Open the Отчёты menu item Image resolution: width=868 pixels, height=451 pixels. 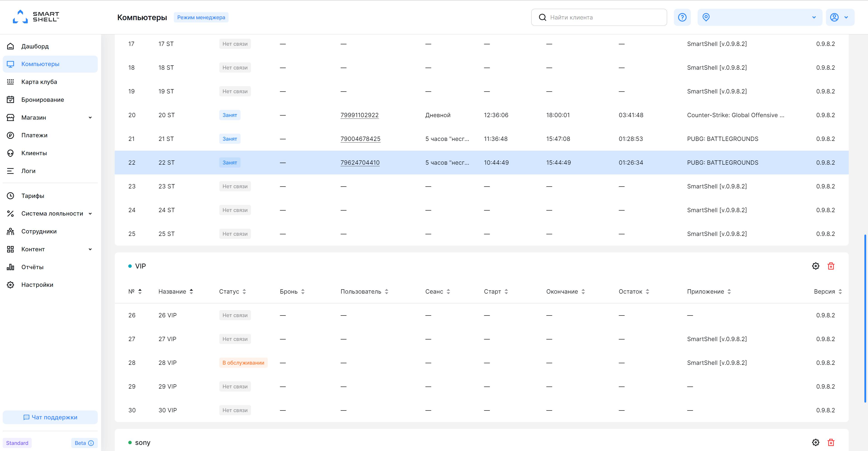tap(32, 267)
